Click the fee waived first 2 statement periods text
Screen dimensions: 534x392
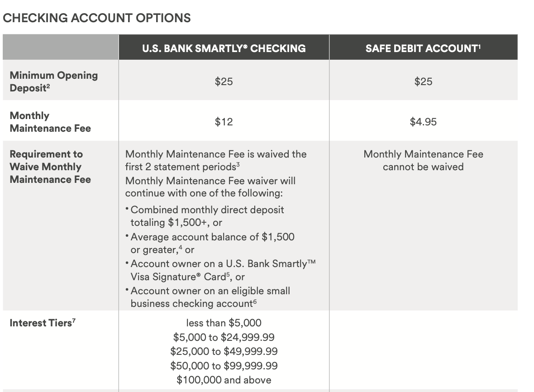coord(215,160)
